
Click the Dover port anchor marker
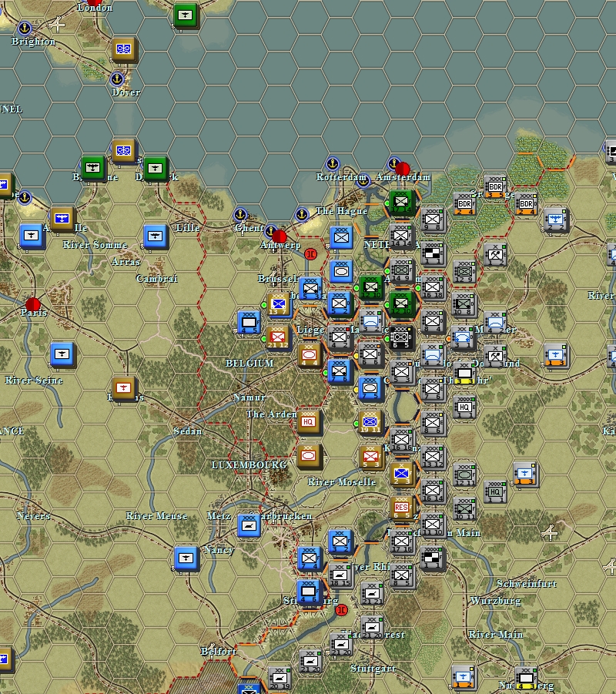[117, 79]
